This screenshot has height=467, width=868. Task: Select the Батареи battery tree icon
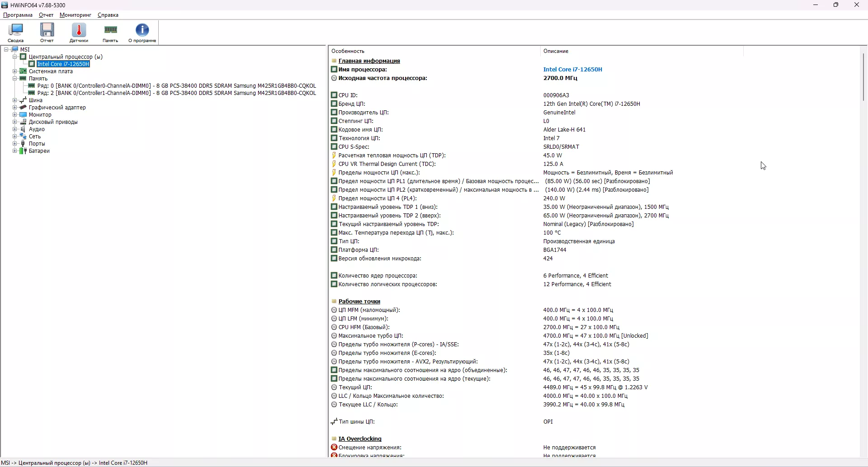[23, 151]
